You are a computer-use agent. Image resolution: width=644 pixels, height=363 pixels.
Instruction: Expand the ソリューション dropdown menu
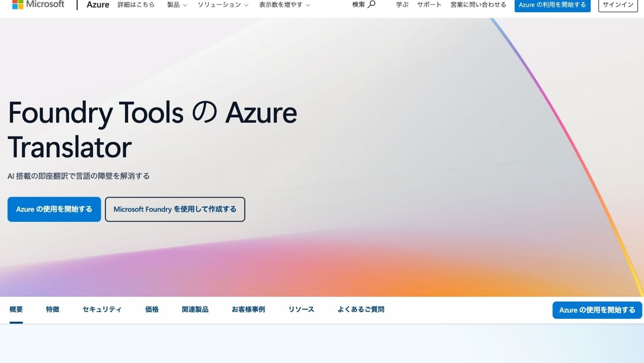click(223, 5)
